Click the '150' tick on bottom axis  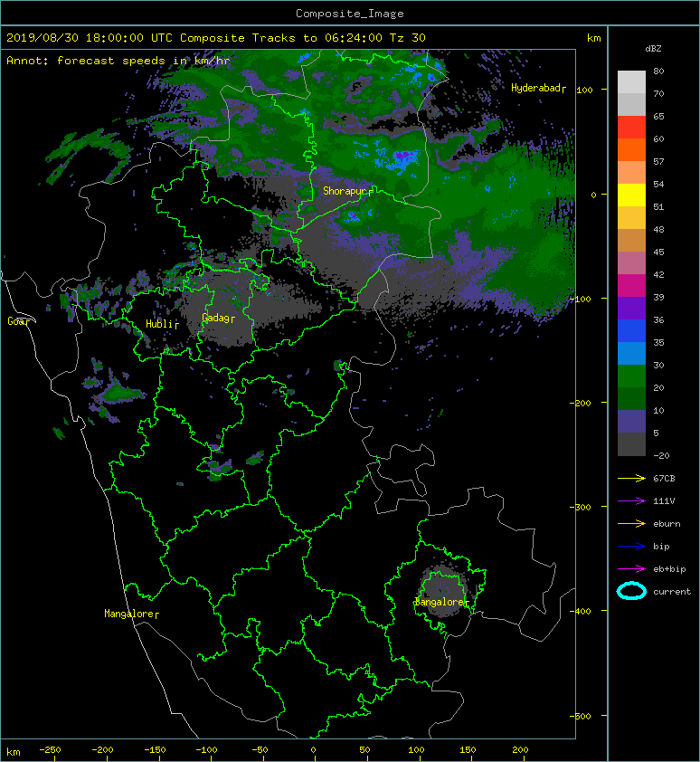(x=468, y=750)
